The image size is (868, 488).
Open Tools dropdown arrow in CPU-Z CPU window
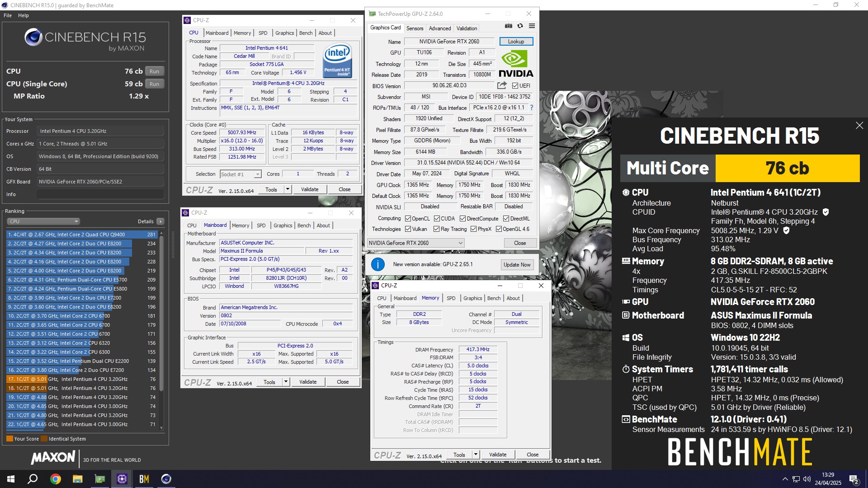point(288,189)
